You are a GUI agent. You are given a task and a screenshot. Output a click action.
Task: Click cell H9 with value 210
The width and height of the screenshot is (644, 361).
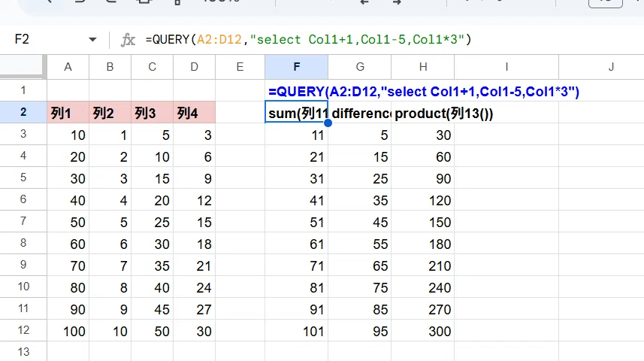423,265
